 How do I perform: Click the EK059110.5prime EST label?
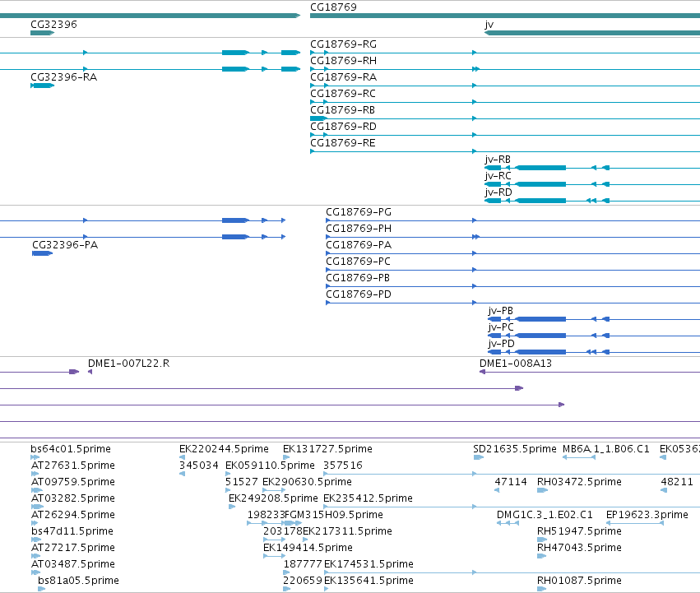click(x=270, y=466)
